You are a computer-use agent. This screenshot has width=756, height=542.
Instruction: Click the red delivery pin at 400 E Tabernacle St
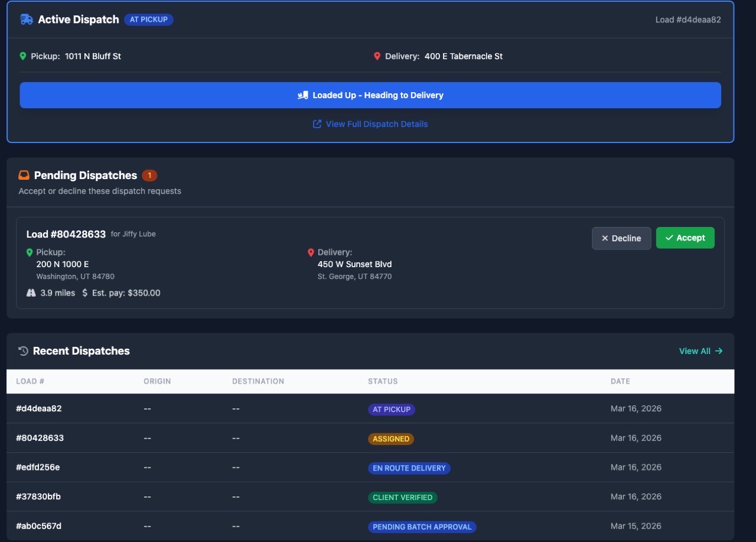[x=377, y=56]
